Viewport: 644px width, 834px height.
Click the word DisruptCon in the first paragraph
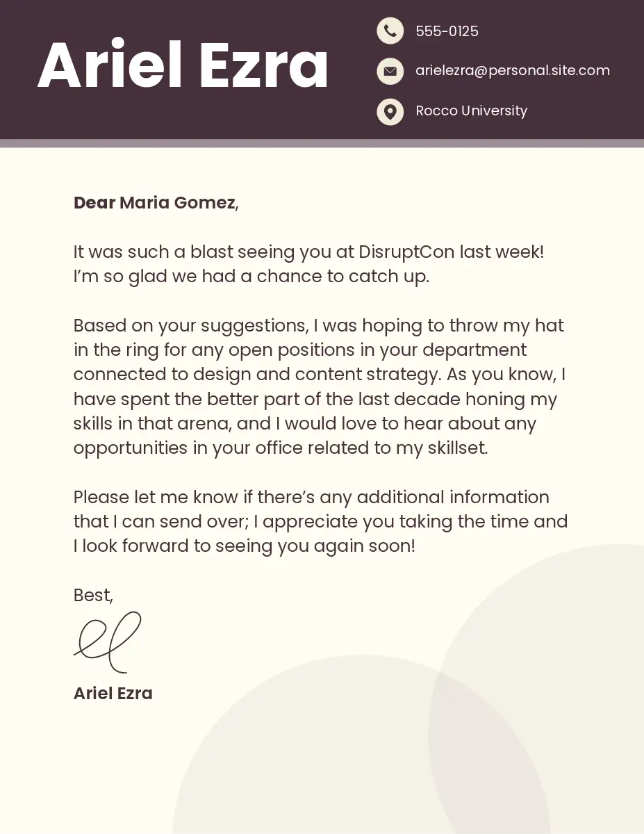[406, 252]
